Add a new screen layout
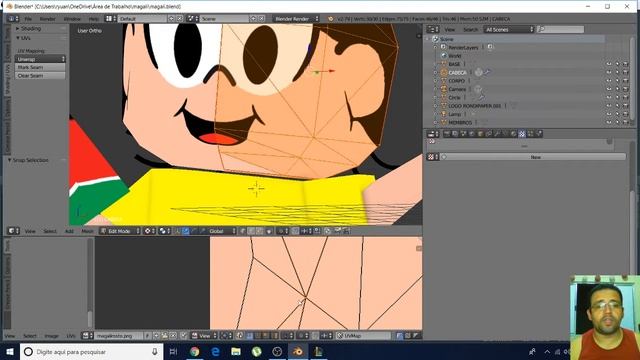 click(x=171, y=19)
